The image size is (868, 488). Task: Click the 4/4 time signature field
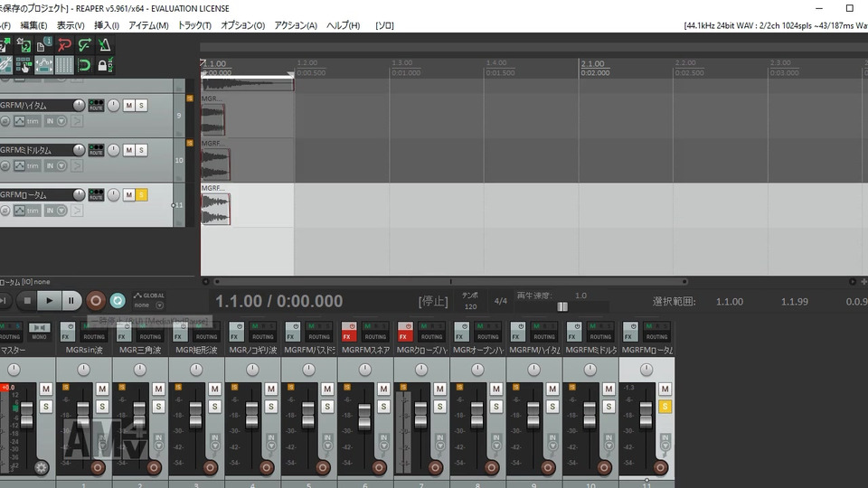click(500, 301)
